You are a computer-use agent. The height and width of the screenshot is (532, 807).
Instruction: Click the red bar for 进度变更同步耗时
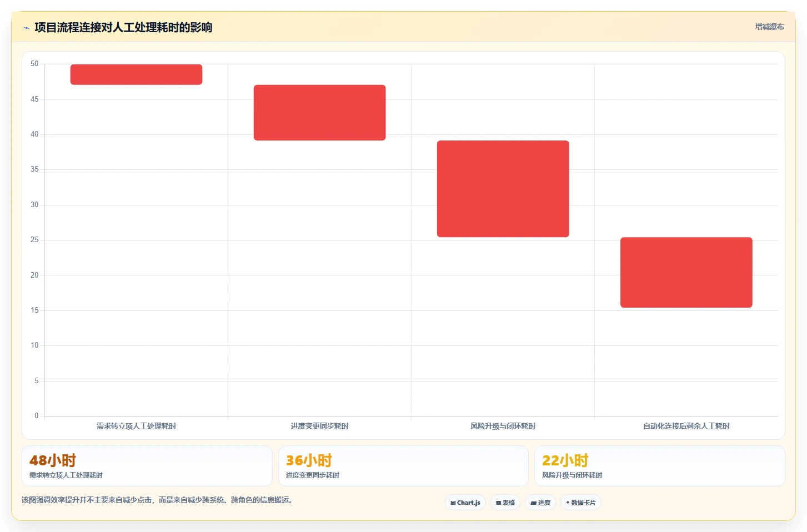point(319,113)
